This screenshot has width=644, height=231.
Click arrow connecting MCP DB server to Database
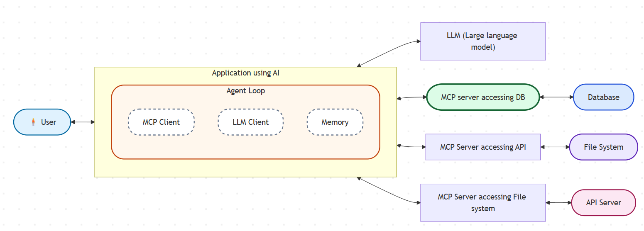556,97
